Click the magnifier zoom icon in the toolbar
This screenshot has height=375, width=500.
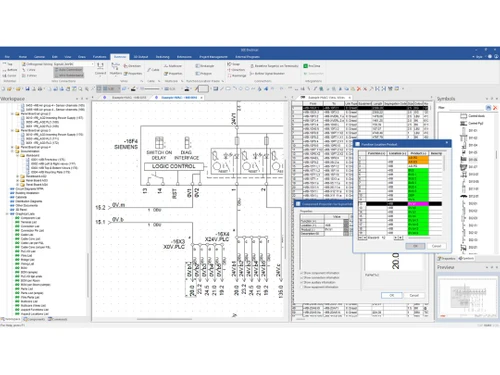[x=80, y=89]
